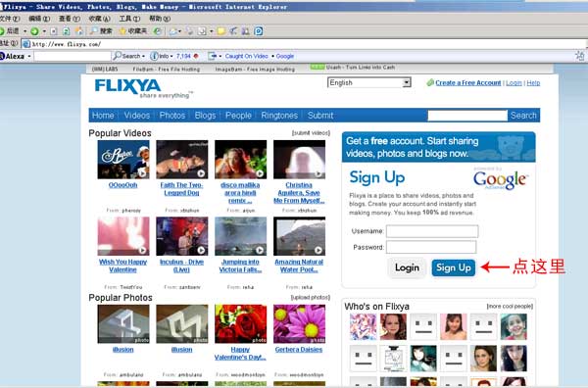Click the Alexa toolbar Search magnifier

[x=118, y=56]
